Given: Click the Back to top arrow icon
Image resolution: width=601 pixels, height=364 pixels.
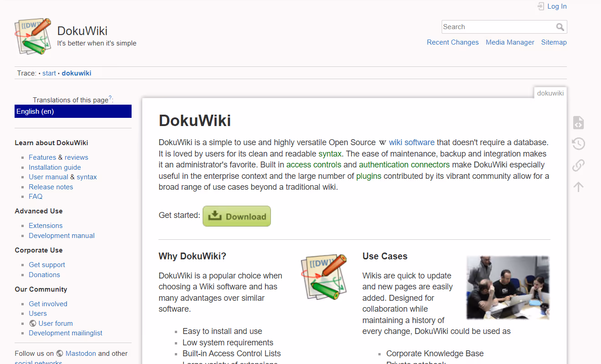Looking at the screenshot, I should [578, 187].
